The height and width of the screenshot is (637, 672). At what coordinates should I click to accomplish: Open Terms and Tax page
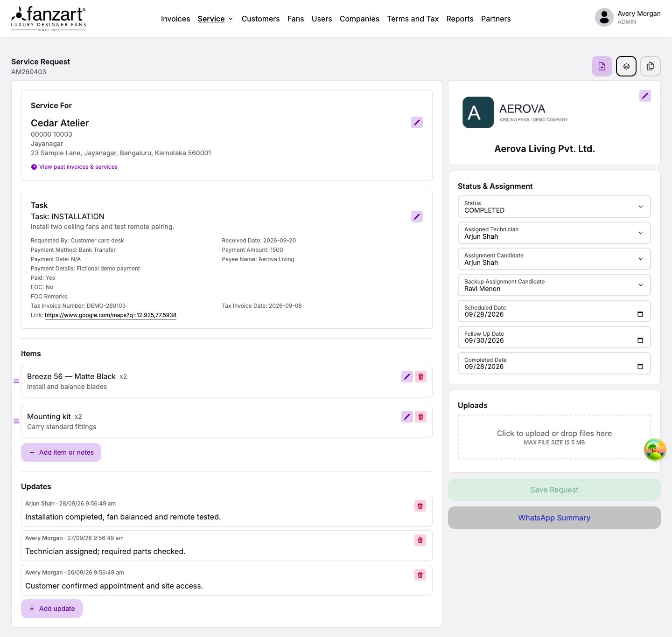click(413, 19)
